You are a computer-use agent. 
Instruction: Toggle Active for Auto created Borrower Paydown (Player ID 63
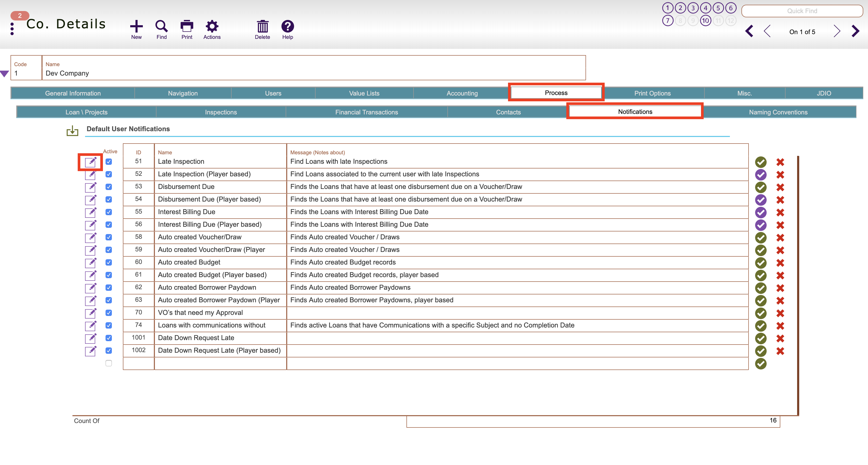(x=108, y=300)
